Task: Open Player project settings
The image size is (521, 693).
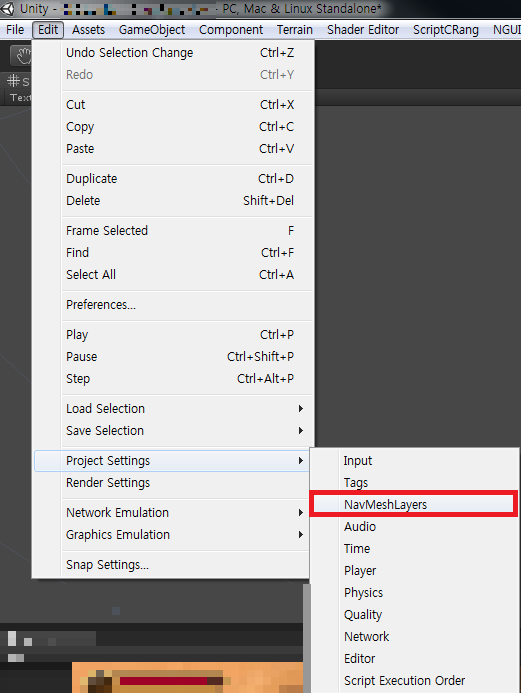Action: point(415,571)
